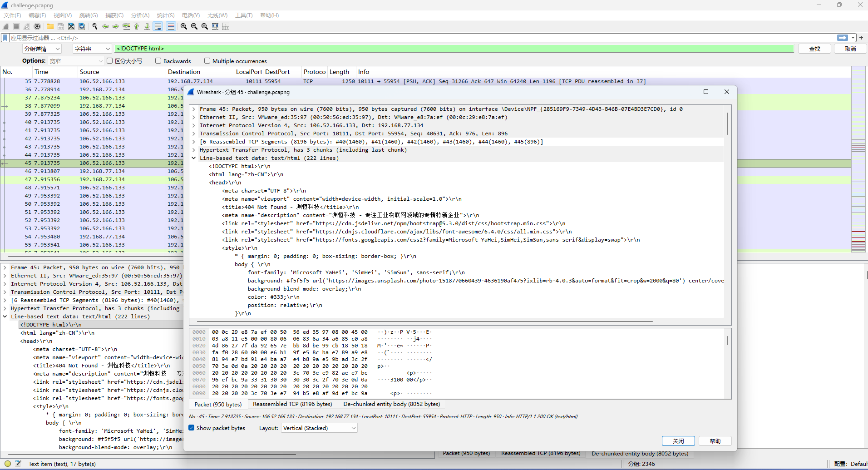The height and width of the screenshot is (470, 868).
Task: Open the Layout Vertical (Stacked) dropdown
Action: tap(319, 428)
